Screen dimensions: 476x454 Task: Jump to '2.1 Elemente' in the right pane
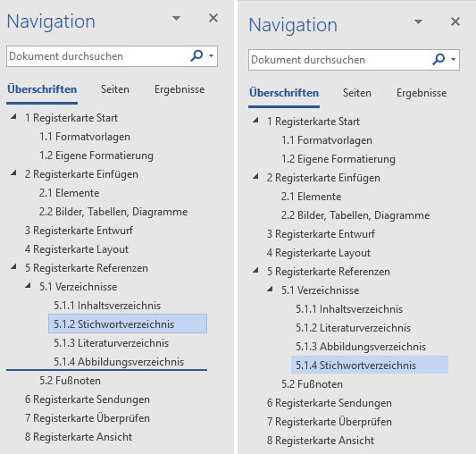311,197
